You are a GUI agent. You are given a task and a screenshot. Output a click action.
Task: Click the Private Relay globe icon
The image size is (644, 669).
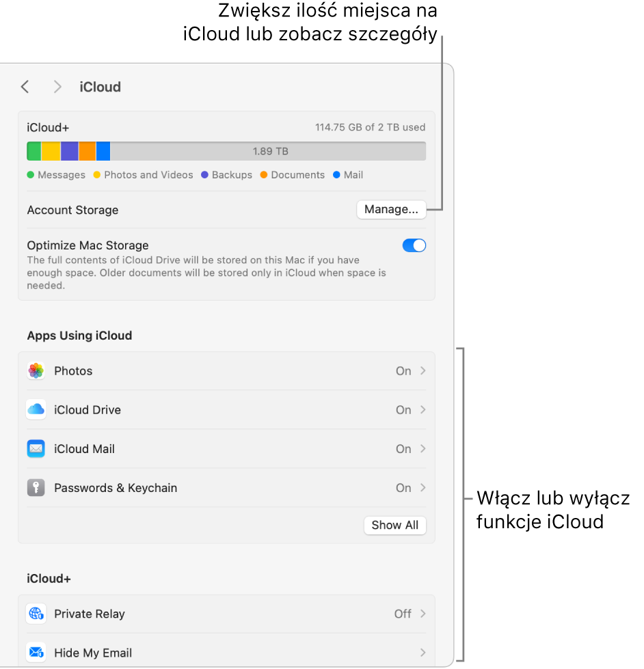36,614
